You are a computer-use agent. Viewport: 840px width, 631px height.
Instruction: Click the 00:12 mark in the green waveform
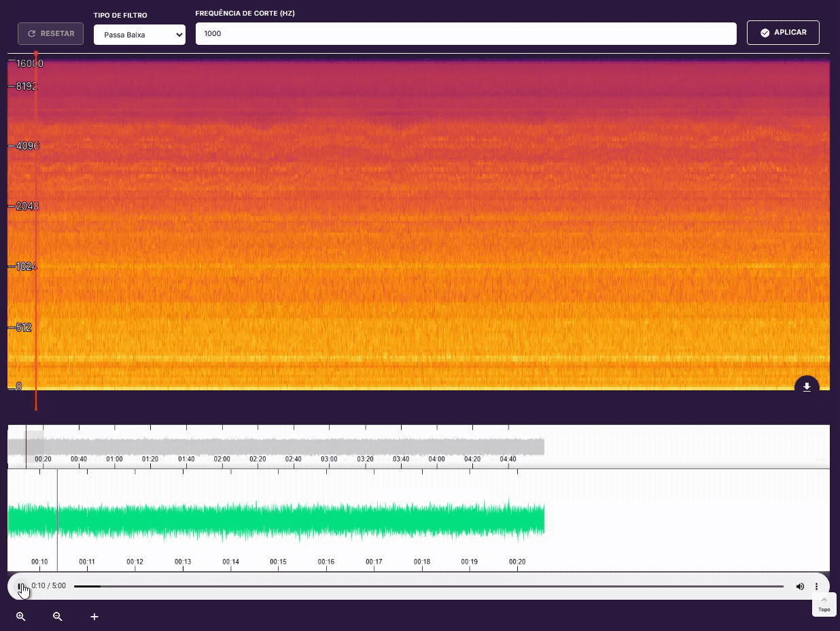click(135, 562)
